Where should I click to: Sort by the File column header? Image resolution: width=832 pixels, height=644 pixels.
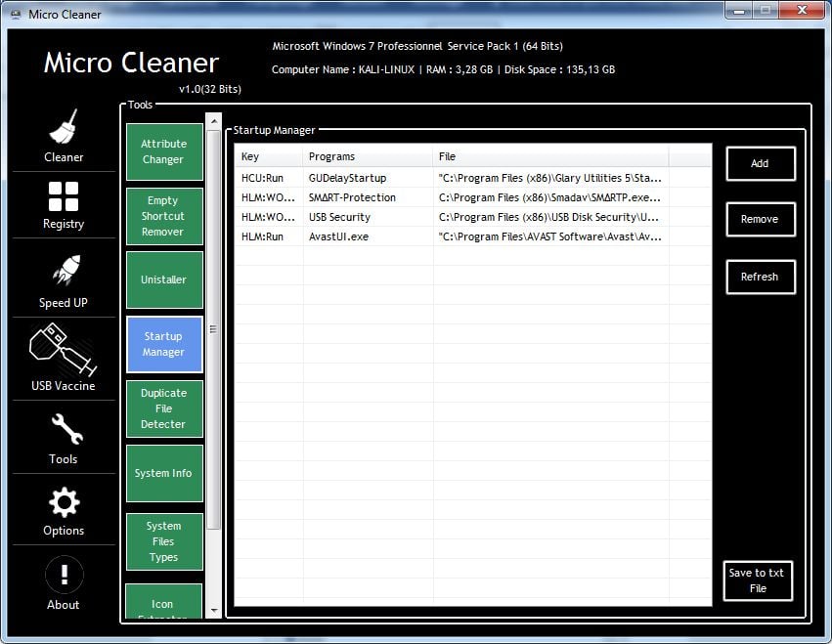[550, 156]
